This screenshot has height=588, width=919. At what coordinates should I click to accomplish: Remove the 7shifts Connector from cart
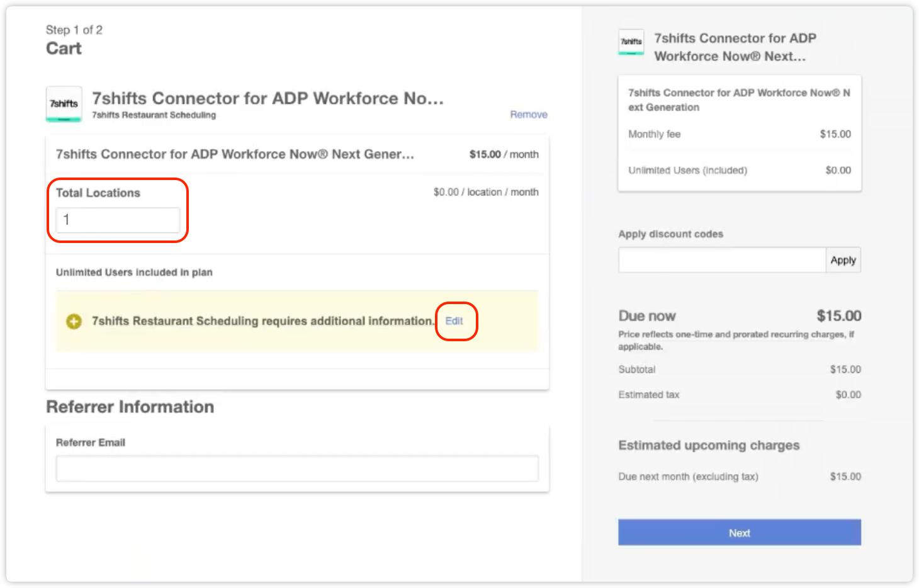[528, 115]
